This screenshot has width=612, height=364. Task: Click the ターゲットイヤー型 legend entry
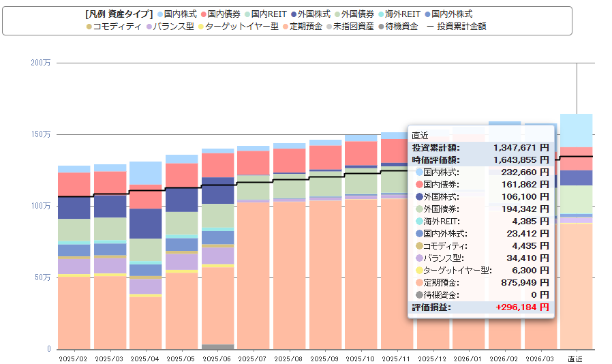tap(237, 27)
